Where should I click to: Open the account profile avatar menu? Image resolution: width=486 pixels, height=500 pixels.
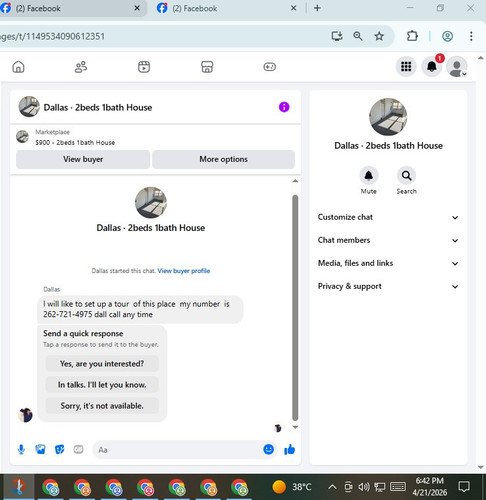pos(457,66)
